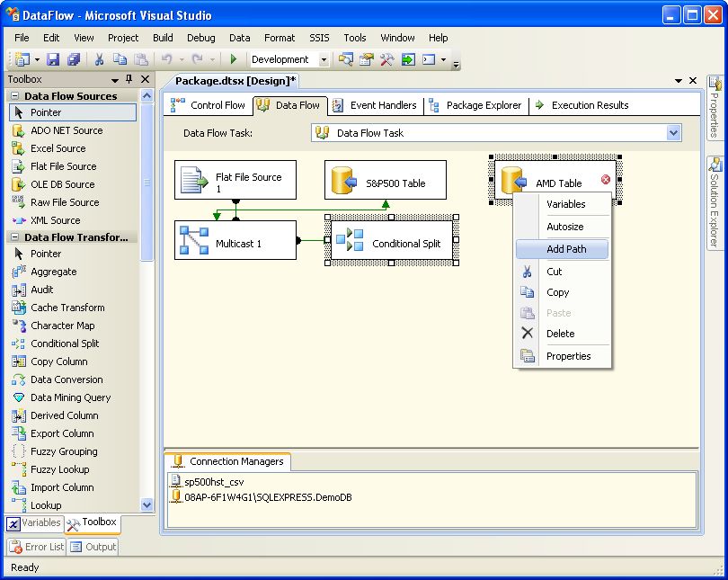Open the Variables panel tab
Screen dimensions: 728x580
point(34,522)
